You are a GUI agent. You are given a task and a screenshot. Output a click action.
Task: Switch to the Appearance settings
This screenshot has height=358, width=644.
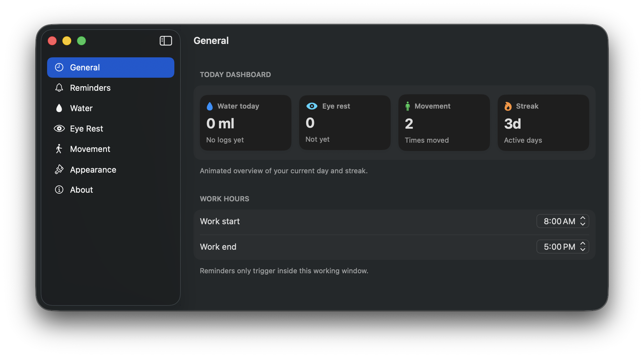click(93, 169)
